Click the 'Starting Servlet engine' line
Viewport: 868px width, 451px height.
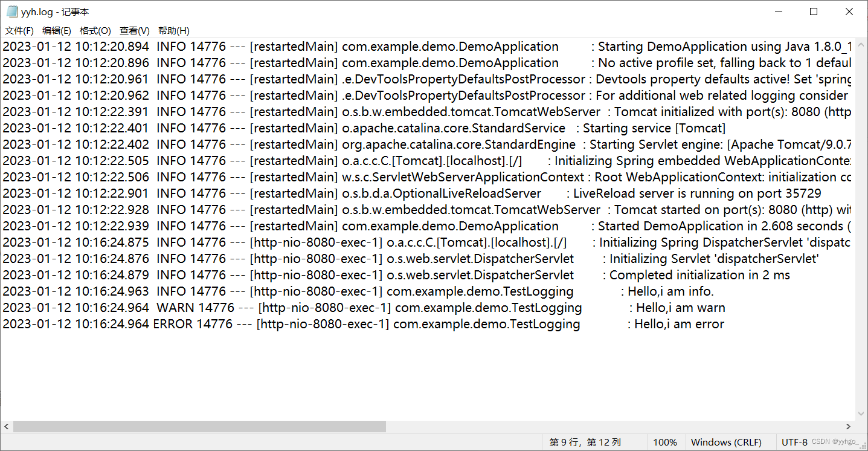[x=427, y=144]
